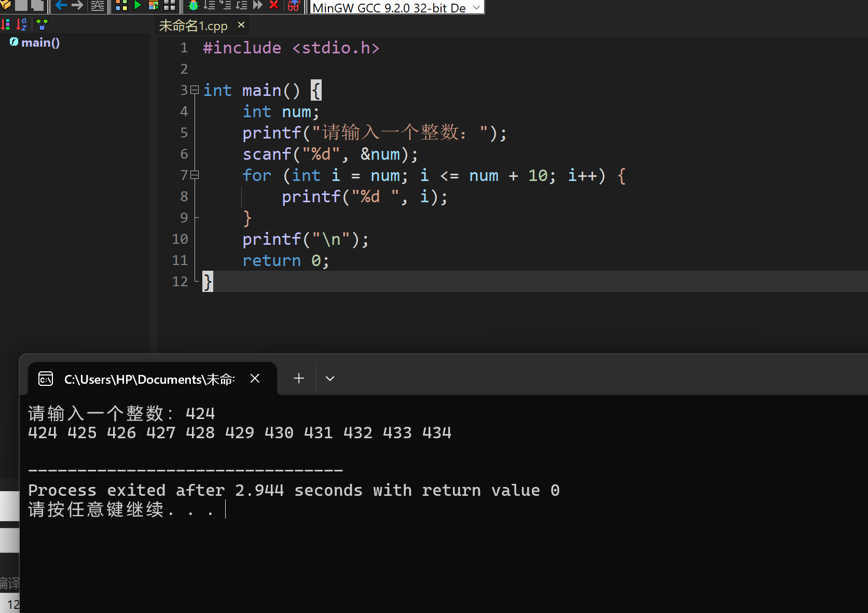Click the return 0; statement
Image resolution: width=868 pixels, height=613 pixels.
pos(285,260)
